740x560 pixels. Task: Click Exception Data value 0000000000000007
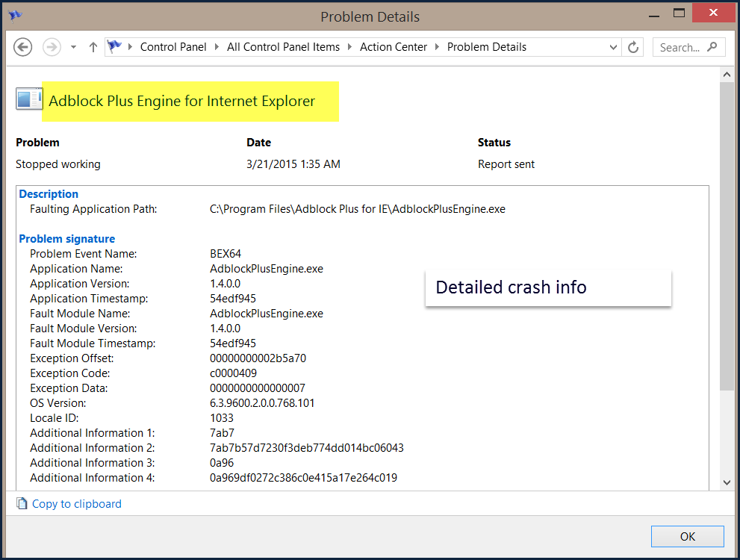click(257, 388)
